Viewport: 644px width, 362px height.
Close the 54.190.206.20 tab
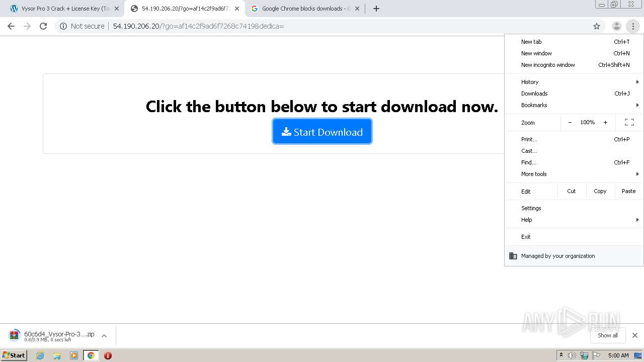pyautogui.click(x=237, y=9)
